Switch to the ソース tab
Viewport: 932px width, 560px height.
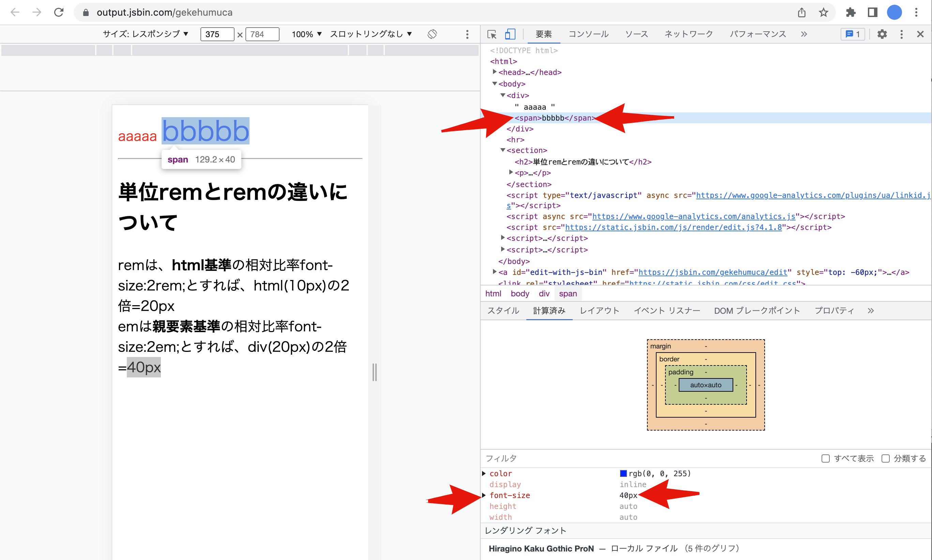[x=637, y=34]
